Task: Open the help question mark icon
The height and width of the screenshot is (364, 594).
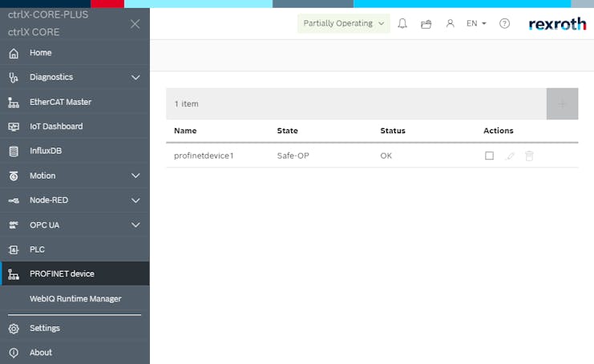Action: [504, 24]
